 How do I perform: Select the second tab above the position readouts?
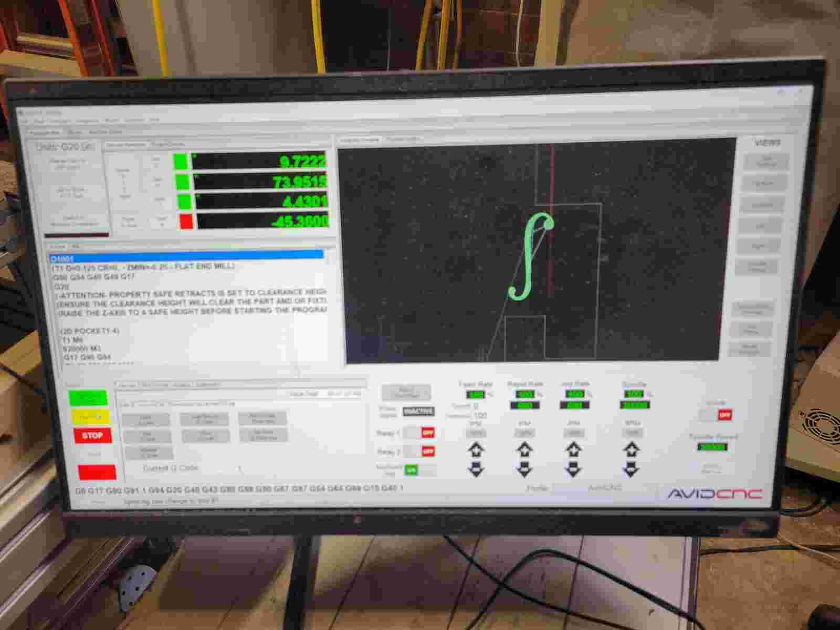pyautogui.click(x=168, y=144)
